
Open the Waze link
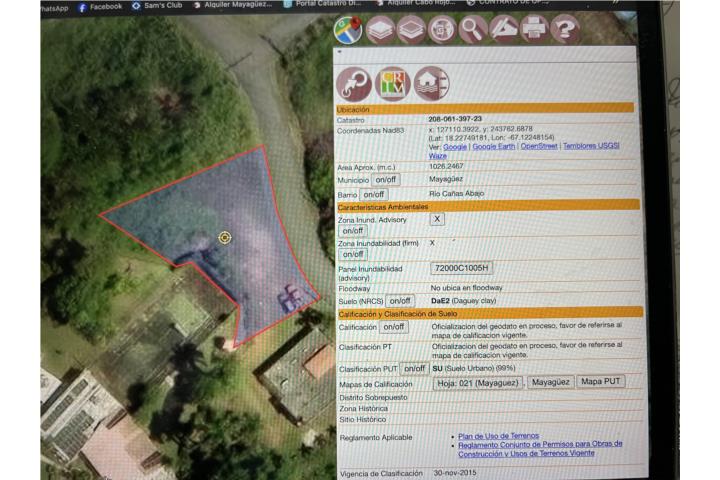click(x=438, y=156)
